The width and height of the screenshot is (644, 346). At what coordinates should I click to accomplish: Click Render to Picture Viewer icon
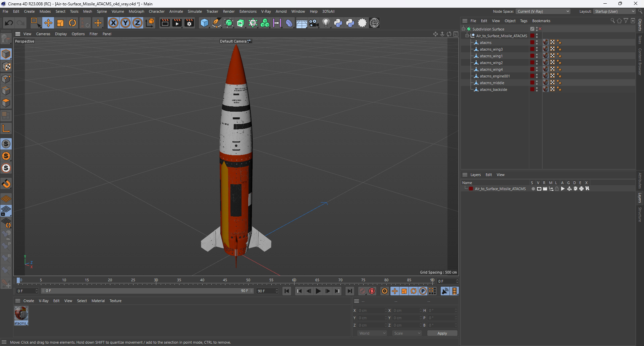pos(177,23)
